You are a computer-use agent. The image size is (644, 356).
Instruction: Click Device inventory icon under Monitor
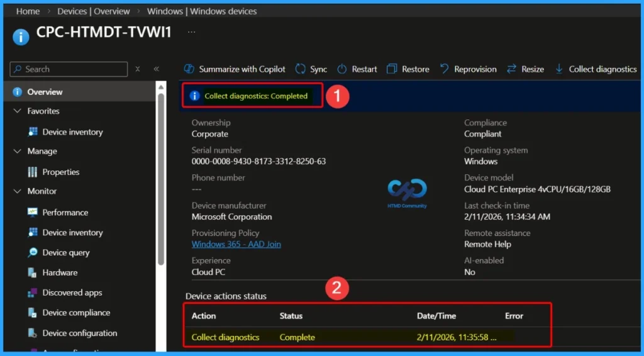pos(33,232)
